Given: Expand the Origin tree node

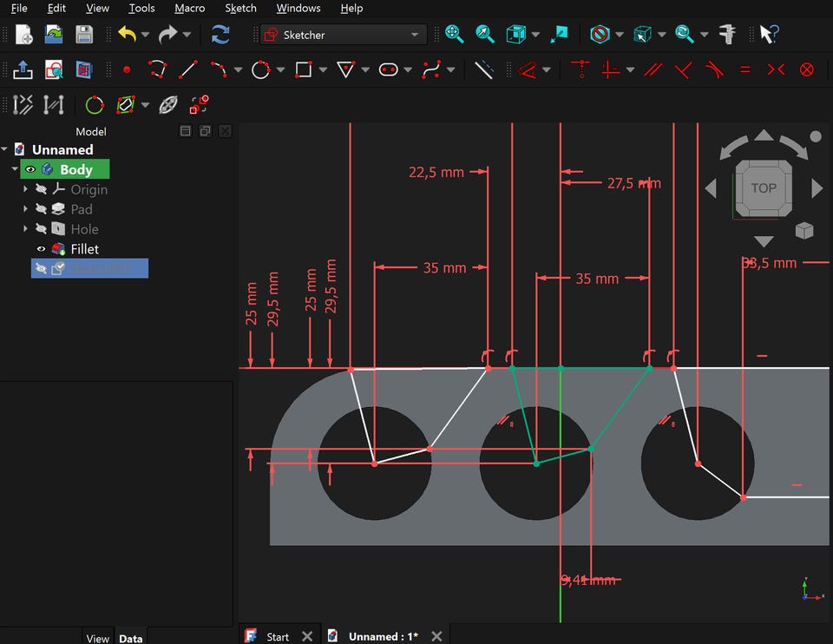Looking at the screenshot, I should 25,189.
